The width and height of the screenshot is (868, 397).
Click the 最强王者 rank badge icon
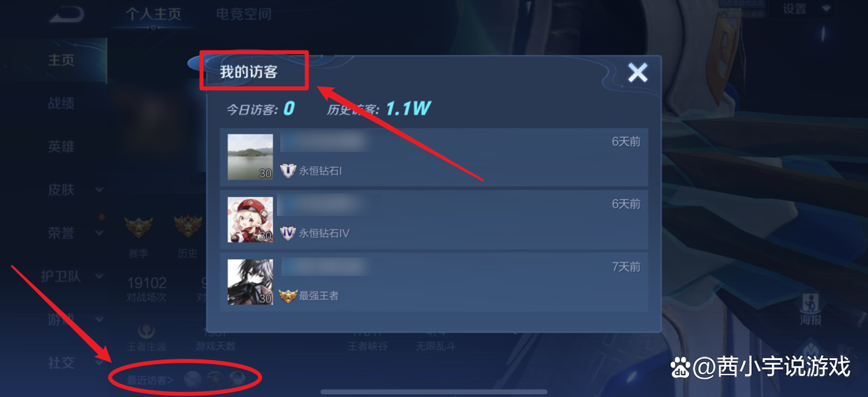[288, 296]
